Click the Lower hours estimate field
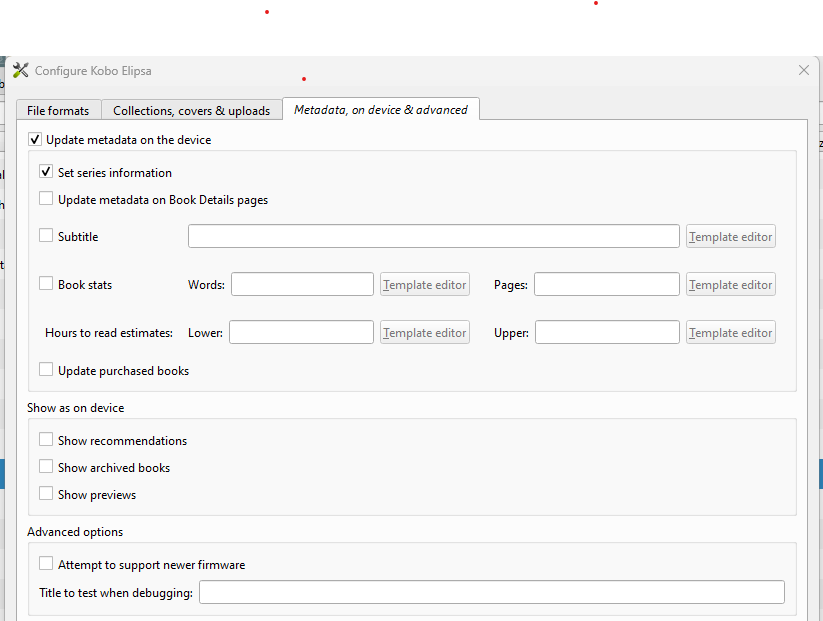The height and width of the screenshot is (621, 823). (x=301, y=332)
